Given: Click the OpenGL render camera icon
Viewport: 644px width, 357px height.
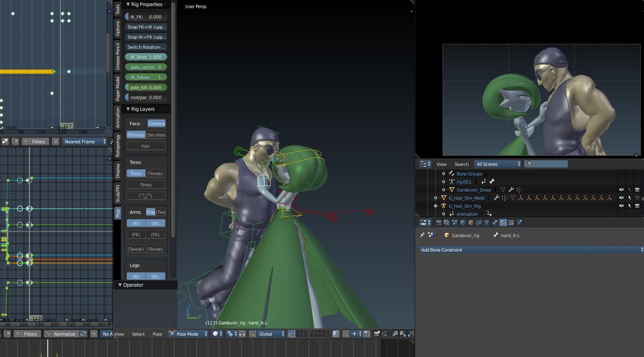Looking at the screenshot, I should 377,334.
